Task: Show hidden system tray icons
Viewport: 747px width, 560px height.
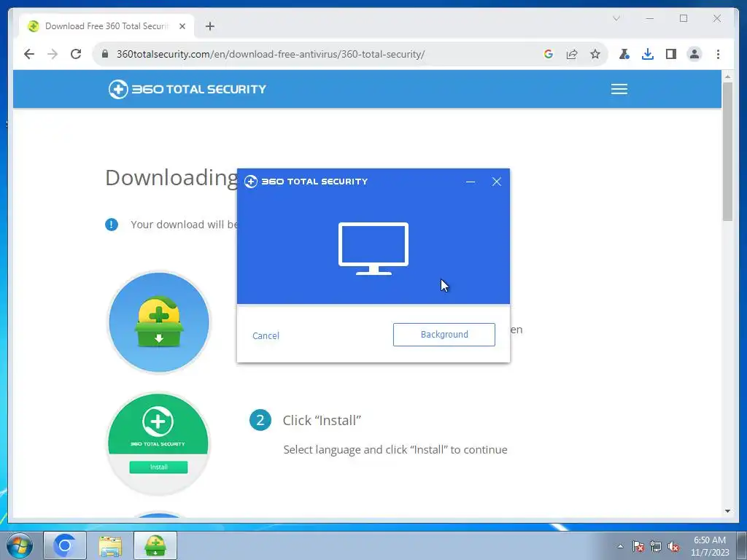Action: (x=620, y=546)
